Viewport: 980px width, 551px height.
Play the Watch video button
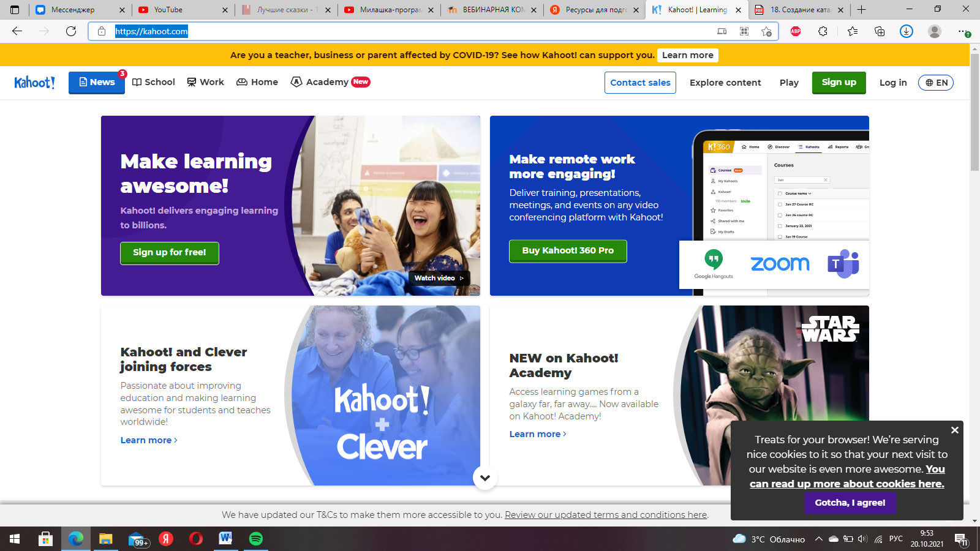pyautogui.click(x=439, y=278)
